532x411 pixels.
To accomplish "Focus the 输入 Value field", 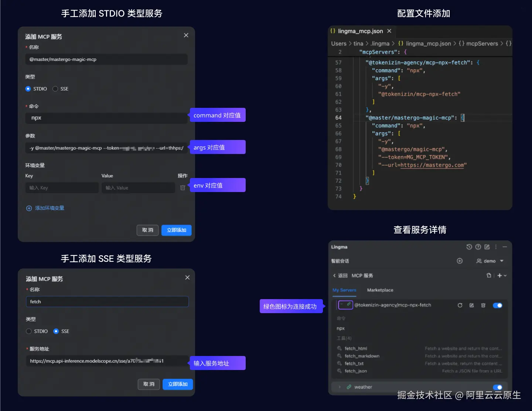I will (x=138, y=188).
